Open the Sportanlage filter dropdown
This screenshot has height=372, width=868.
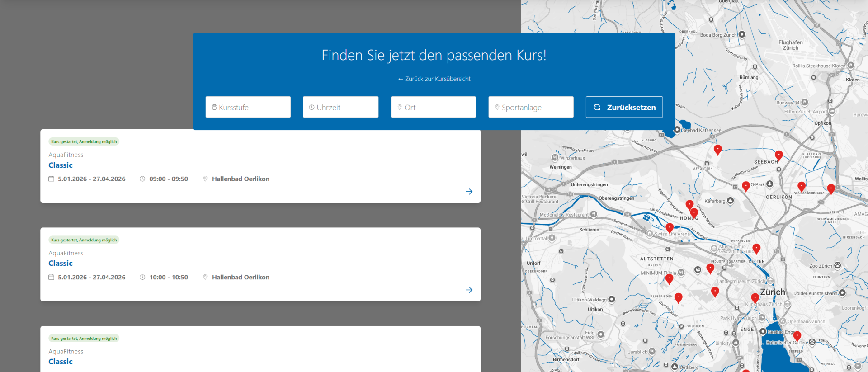click(x=531, y=107)
